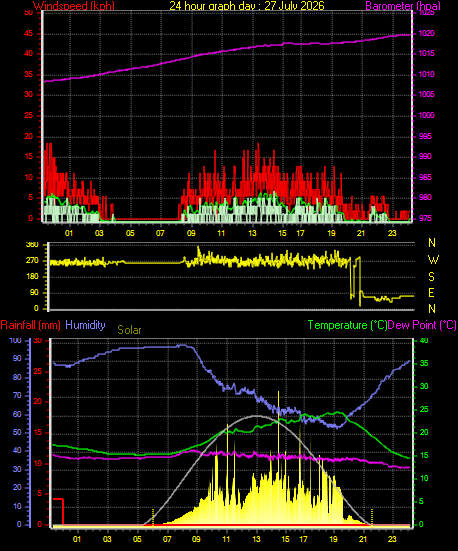
Task: Select the 1005 value on barometer axis
Action: (426, 95)
